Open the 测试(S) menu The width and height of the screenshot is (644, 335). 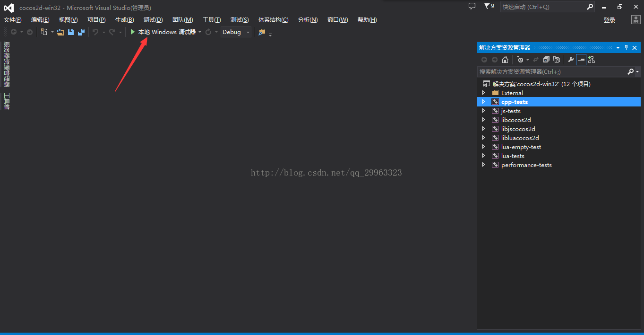[240, 20]
